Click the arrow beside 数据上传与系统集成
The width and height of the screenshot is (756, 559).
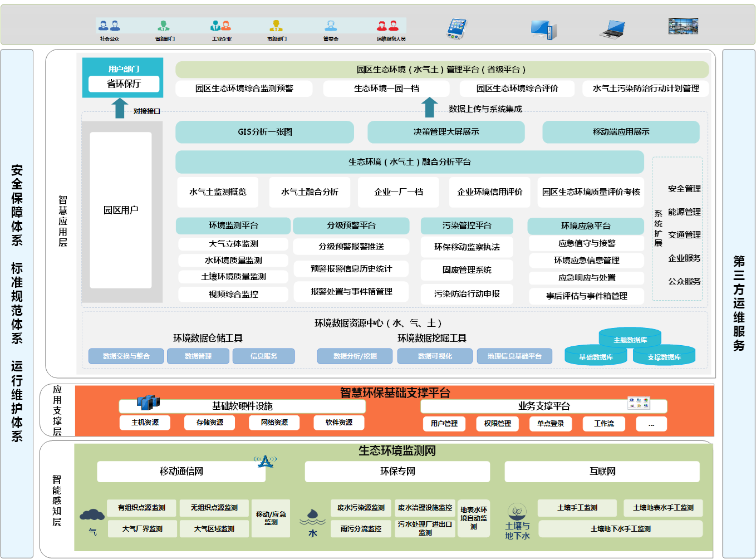pos(429,107)
